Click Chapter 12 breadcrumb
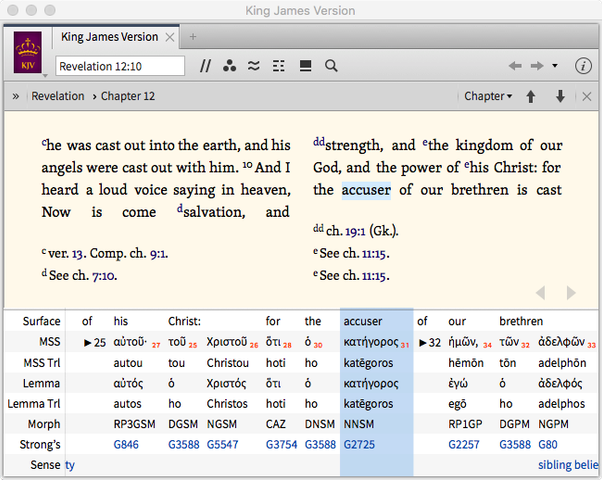Screen dimensions: 602x480 (x=128, y=96)
